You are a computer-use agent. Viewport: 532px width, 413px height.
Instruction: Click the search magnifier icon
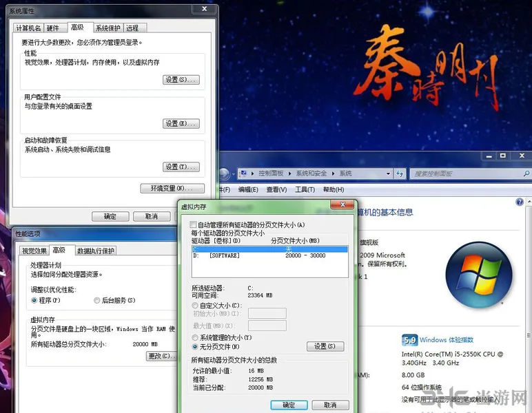pos(526,173)
